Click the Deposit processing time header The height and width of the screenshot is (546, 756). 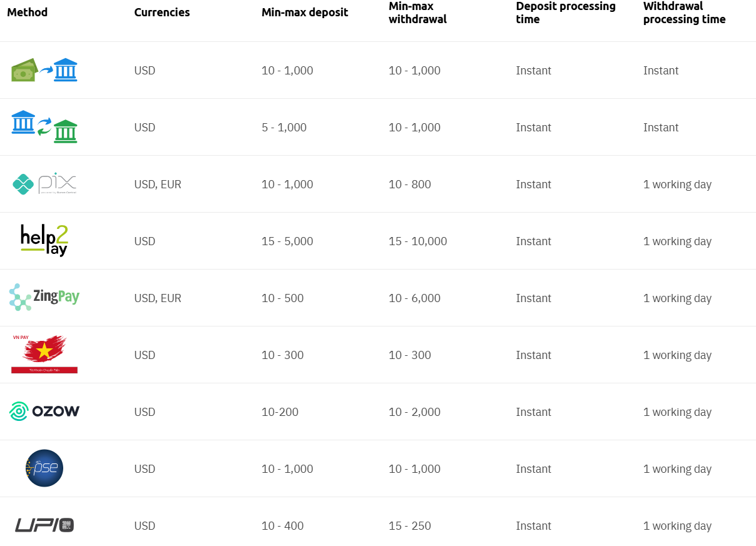565,13
